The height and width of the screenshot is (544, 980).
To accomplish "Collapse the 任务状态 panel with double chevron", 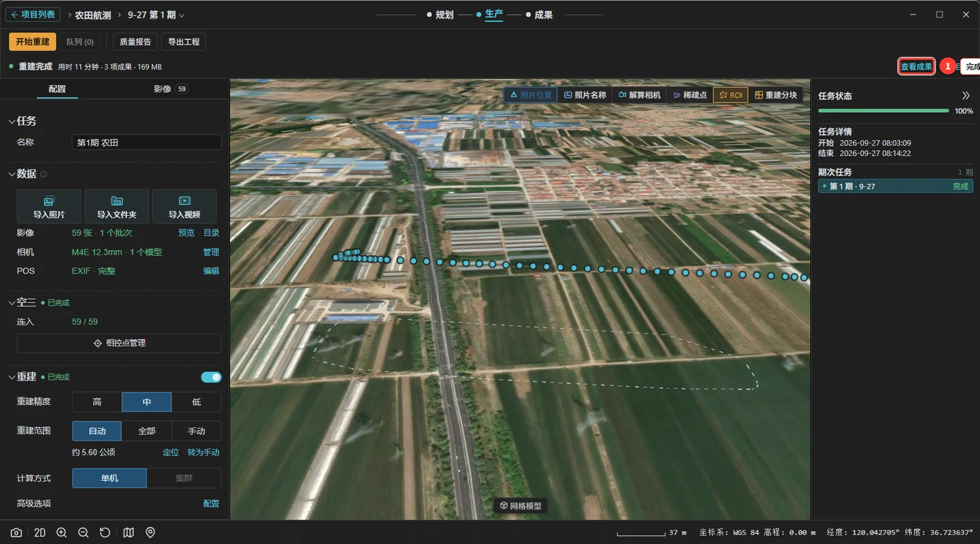I will click(966, 96).
